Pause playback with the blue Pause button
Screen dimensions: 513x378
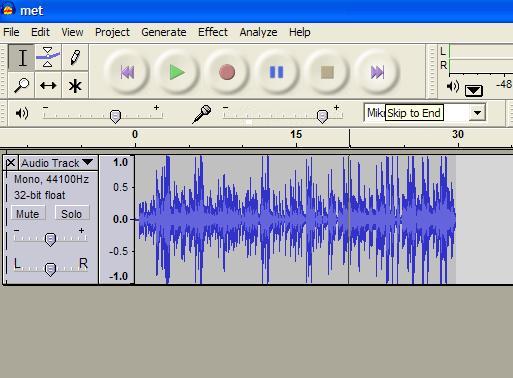pos(277,72)
